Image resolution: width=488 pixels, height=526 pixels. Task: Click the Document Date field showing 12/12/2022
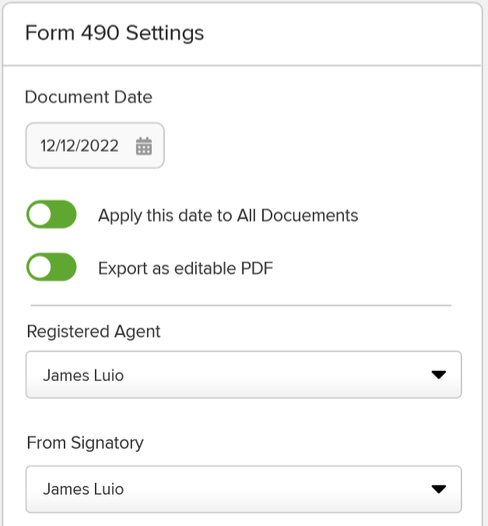(95, 146)
